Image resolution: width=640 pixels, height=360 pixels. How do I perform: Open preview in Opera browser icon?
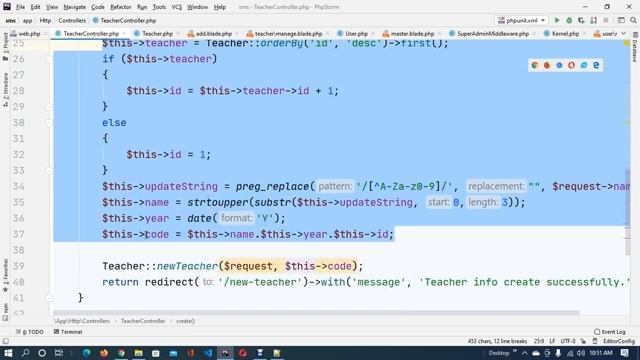(x=571, y=65)
